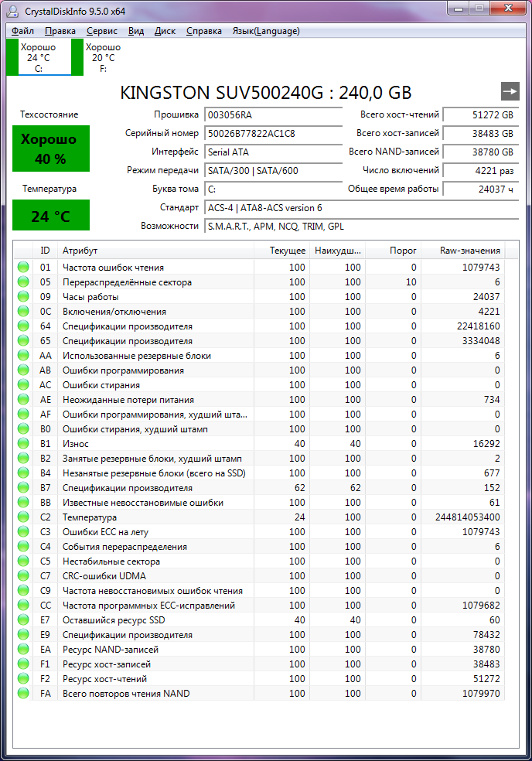Open the Язык(Language) menu

[266, 31]
